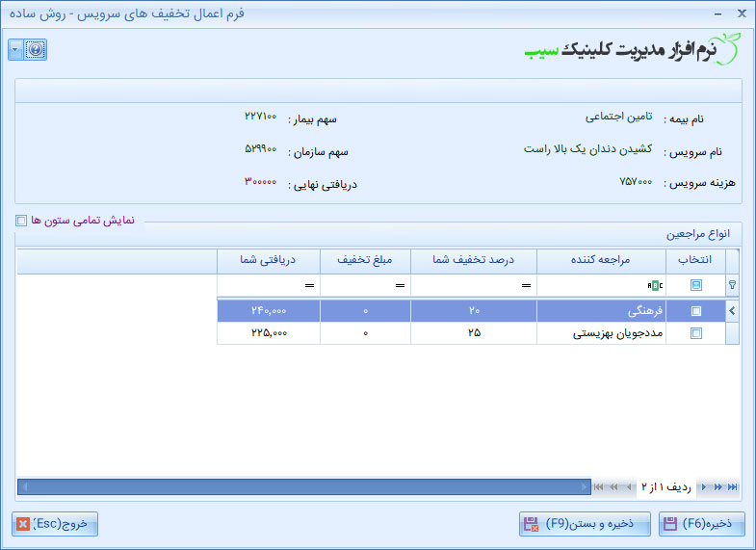Sort by the مبلغ تخفیف column header
Viewport: 756px width, 550px height.
(365, 261)
